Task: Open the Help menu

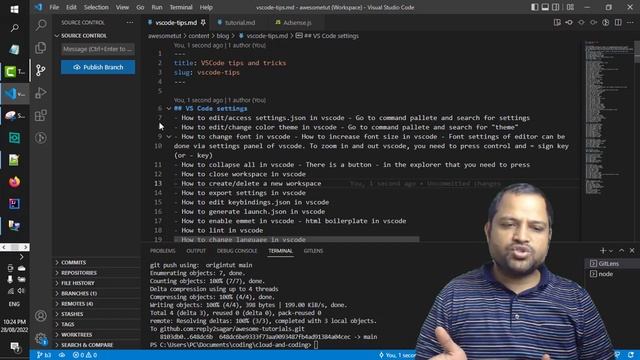Action: [206, 7]
